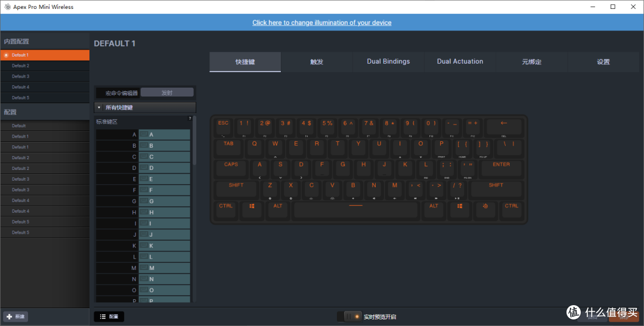Click the keyboard icon in the O row
Viewport: 644px width, 326px height.
(144, 290)
